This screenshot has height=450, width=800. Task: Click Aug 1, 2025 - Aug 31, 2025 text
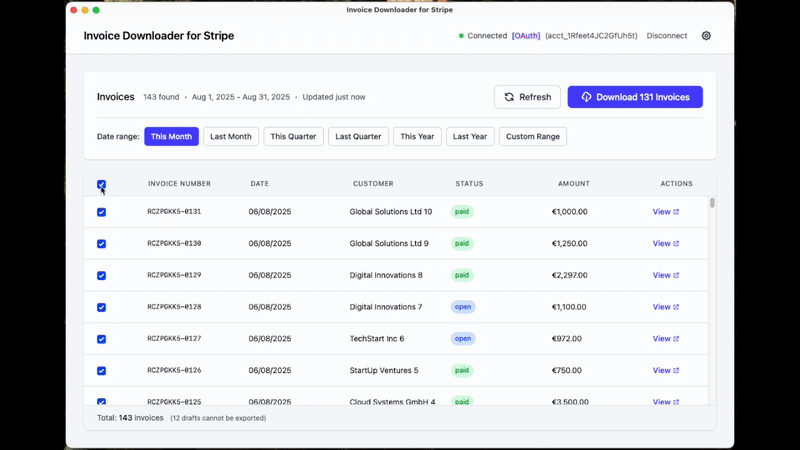[x=241, y=97]
